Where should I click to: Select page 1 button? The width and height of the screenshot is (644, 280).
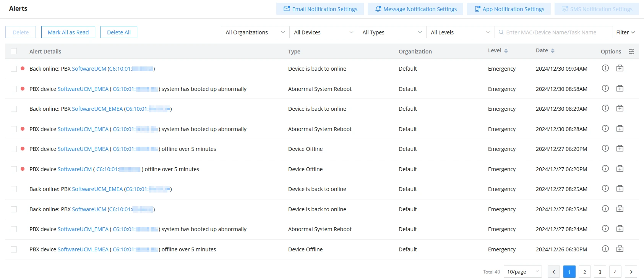click(x=569, y=272)
